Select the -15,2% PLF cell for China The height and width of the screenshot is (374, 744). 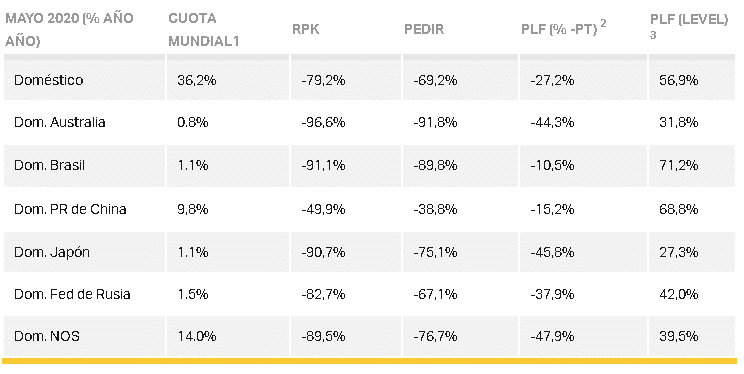(552, 209)
